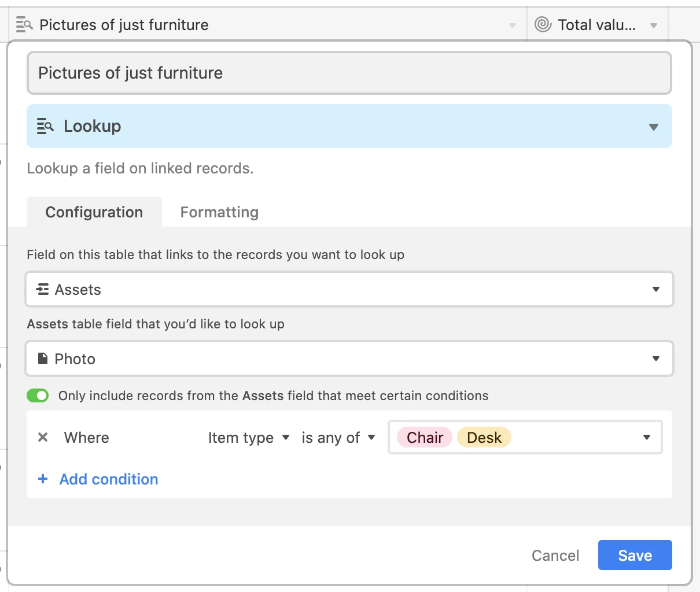Change the 'is any of' operator
The image size is (700, 592).
(x=338, y=438)
